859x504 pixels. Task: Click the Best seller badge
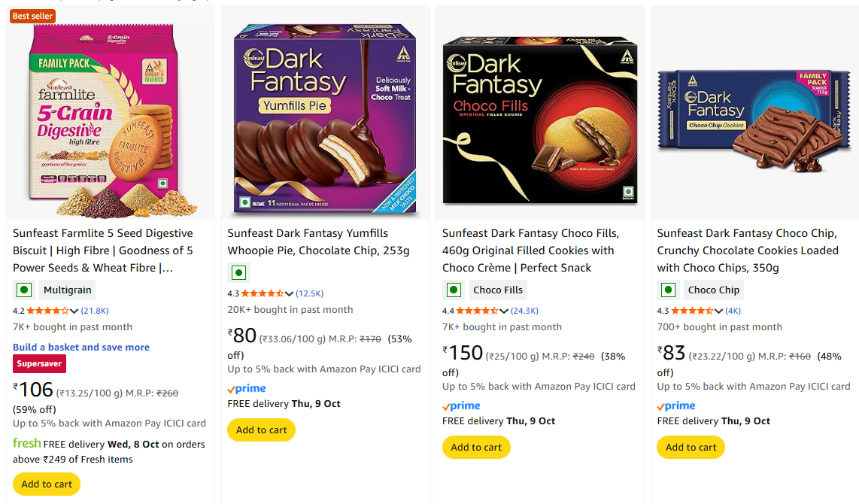[32, 16]
